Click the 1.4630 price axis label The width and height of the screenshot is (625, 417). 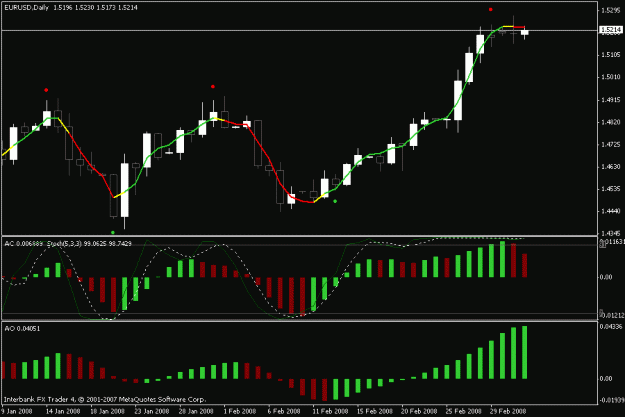(611, 167)
